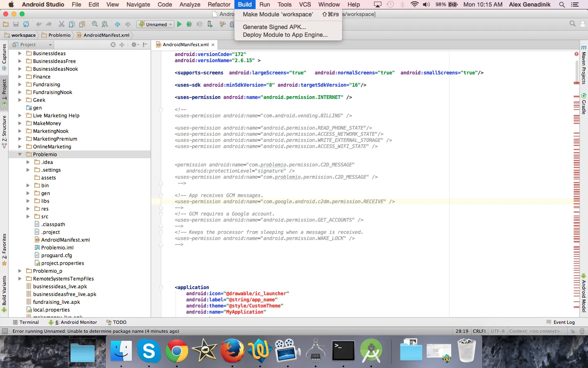Choose Generate Signed APK from Build menu

pos(274,27)
